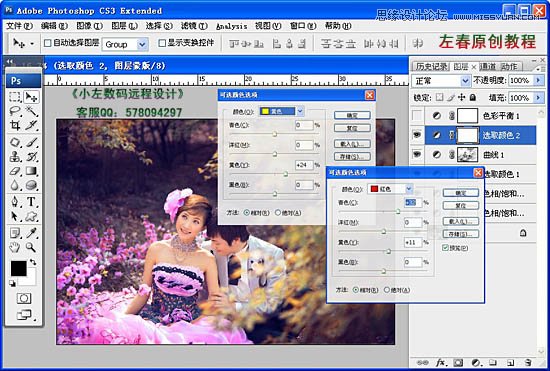Choose 相对 radio in the 黄色 dialog

247,213
